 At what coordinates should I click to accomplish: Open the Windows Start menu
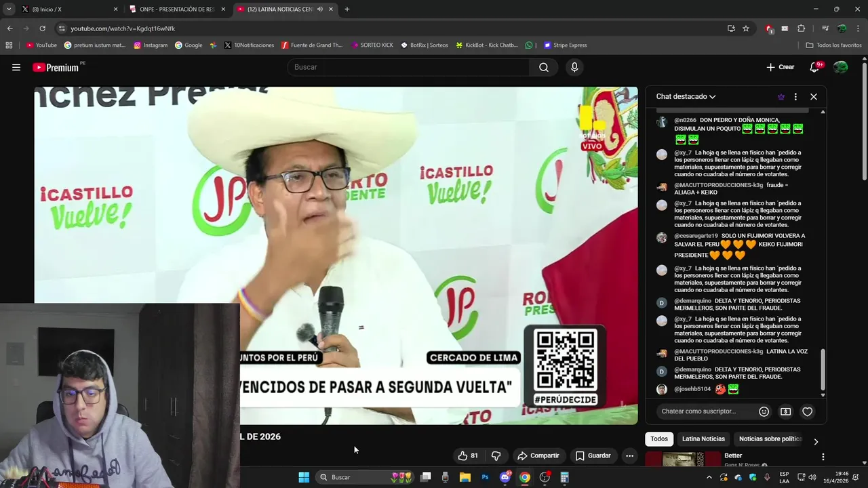pos(304,477)
